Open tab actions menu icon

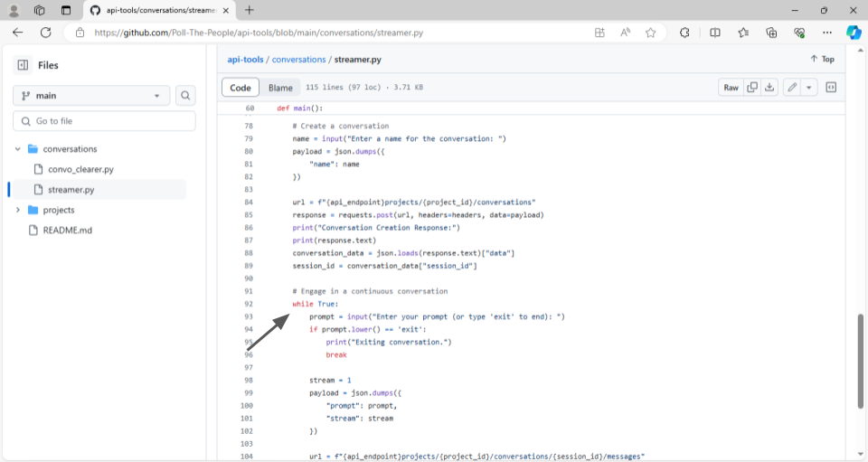(x=66, y=10)
